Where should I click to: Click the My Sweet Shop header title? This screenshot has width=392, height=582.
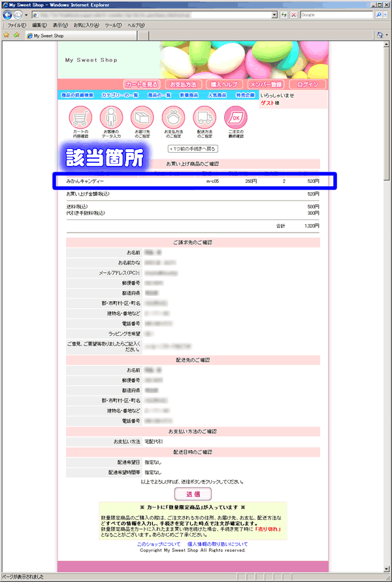click(91, 59)
